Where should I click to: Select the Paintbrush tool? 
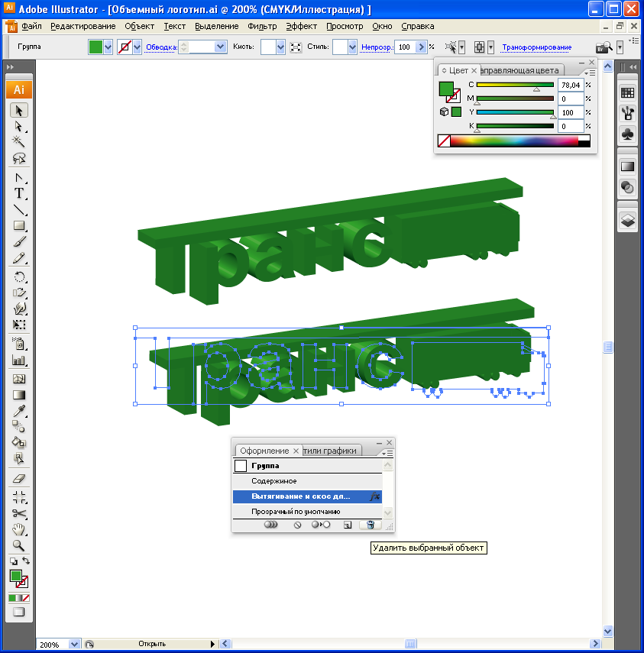(19, 241)
